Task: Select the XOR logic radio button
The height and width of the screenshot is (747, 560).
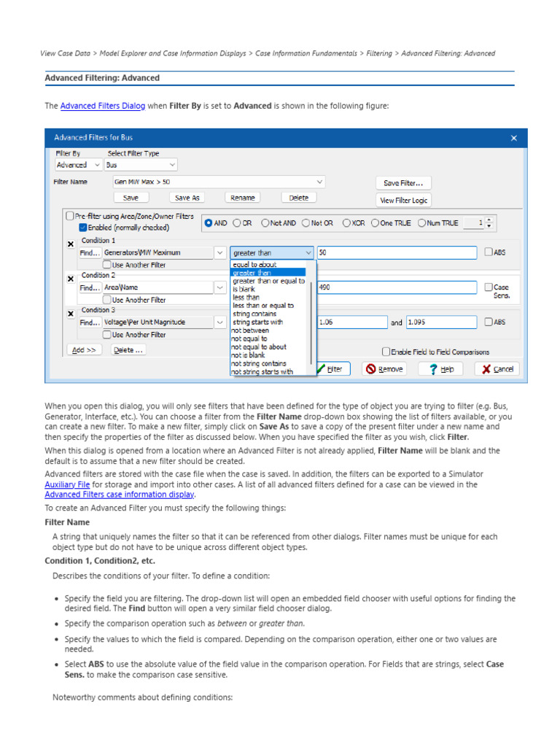Action: [x=346, y=223]
